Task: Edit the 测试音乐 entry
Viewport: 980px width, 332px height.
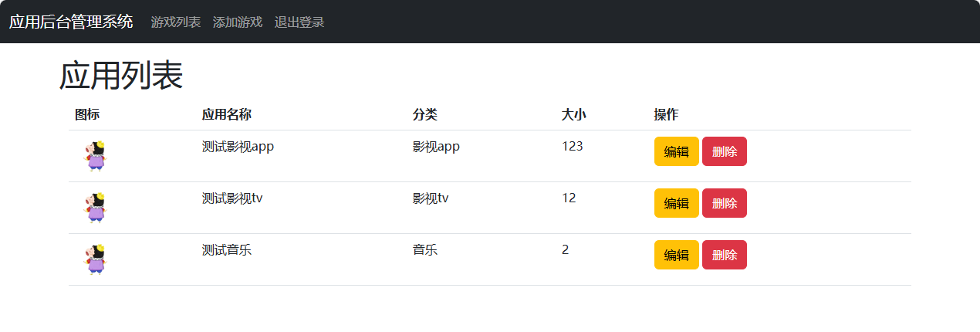Action: (x=676, y=255)
